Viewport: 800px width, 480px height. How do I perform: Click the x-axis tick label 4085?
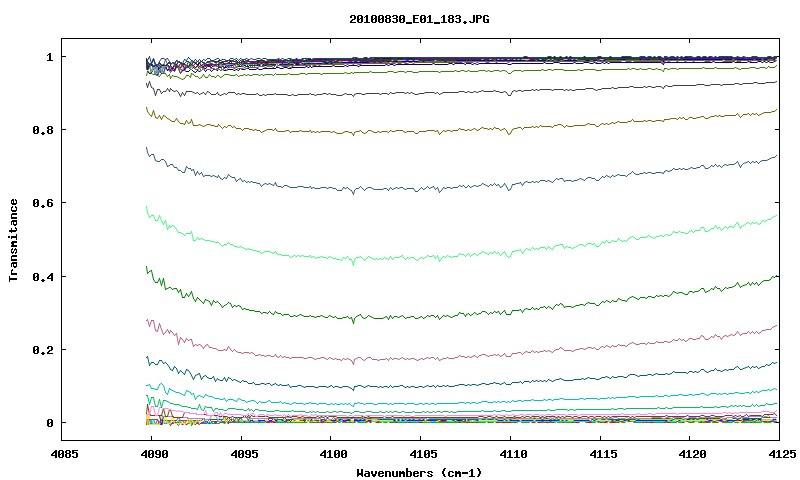tap(65, 454)
